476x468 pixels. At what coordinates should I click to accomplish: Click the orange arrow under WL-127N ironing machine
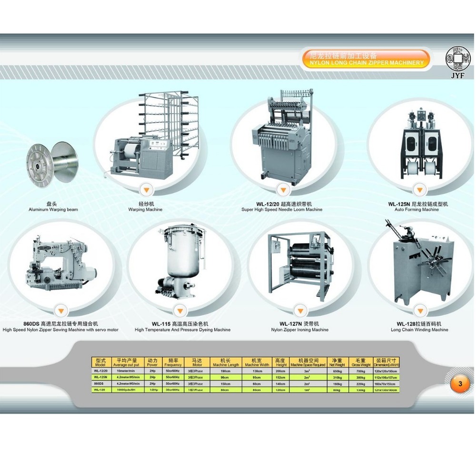(x=300, y=311)
